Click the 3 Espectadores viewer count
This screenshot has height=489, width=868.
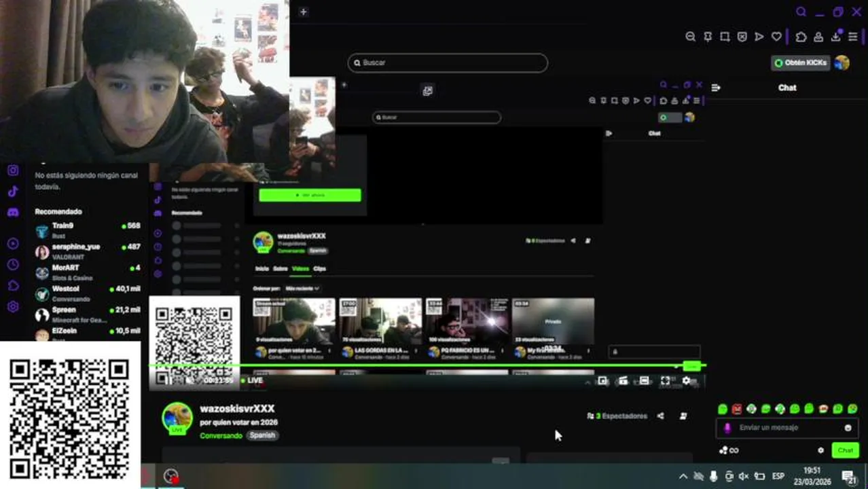(617, 416)
